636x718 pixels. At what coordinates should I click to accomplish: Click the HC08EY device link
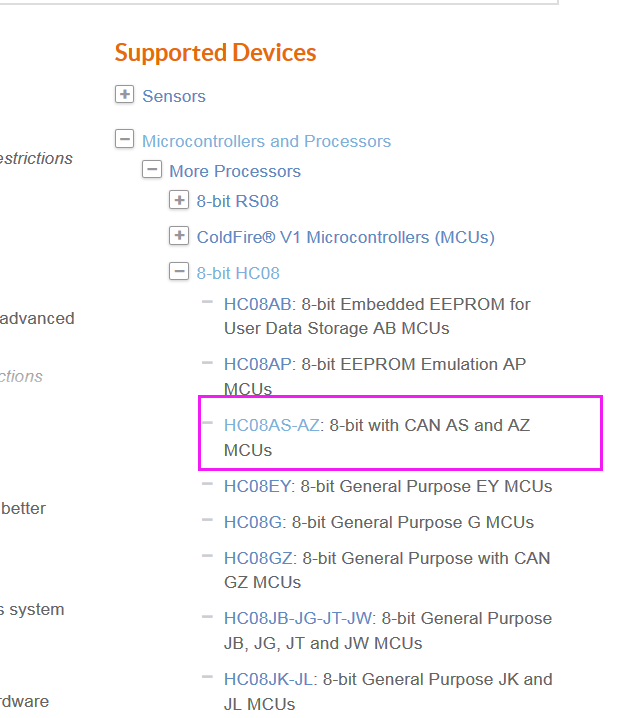click(x=257, y=486)
